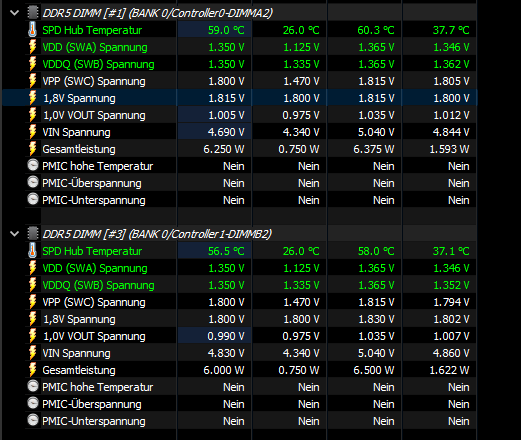
Task: Click the 37.7 °C average temperature value
Action: tap(451, 30)
